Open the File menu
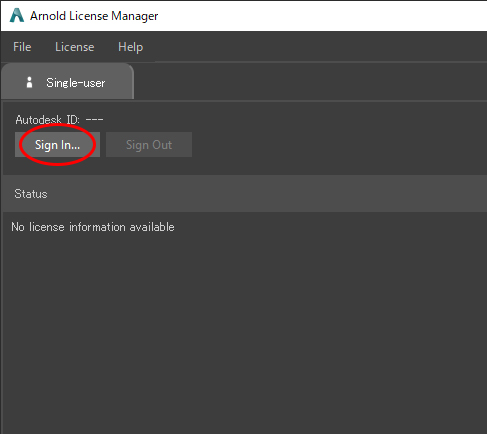This screenshot has height=434, width=487. click(22, 47)
